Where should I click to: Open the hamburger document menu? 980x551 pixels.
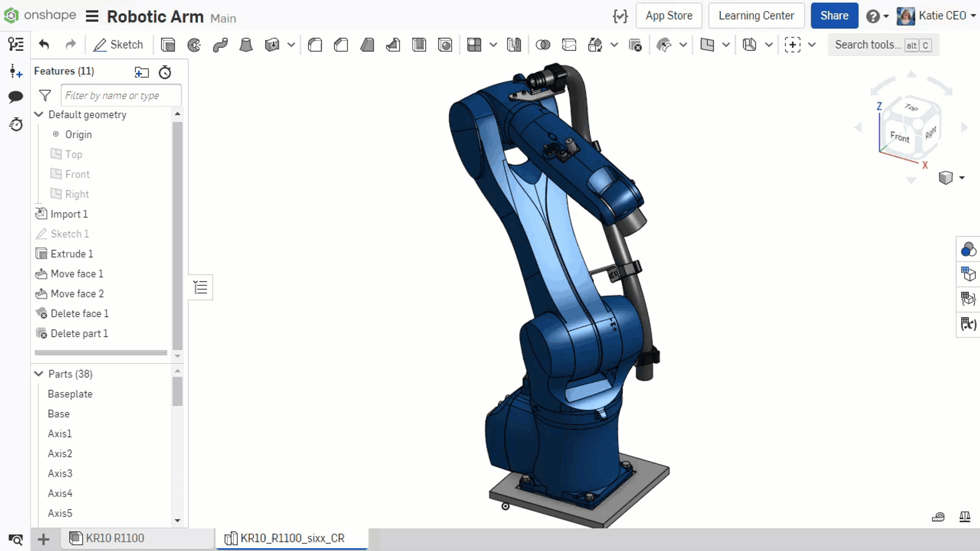click(92, 17)
